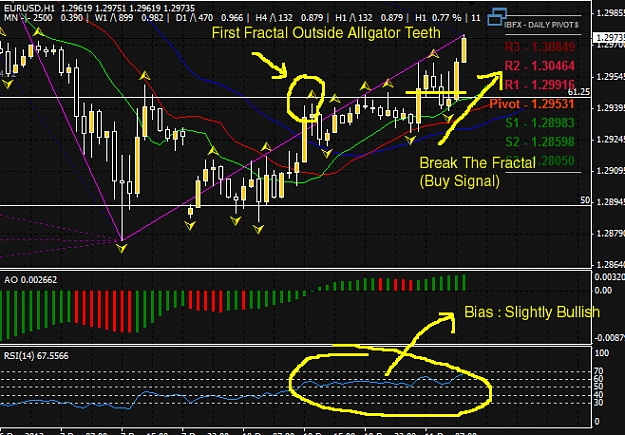Click the D1 470 0.966 readout
This screenshot has height=435, width=625.
click(x=208, y=18)
